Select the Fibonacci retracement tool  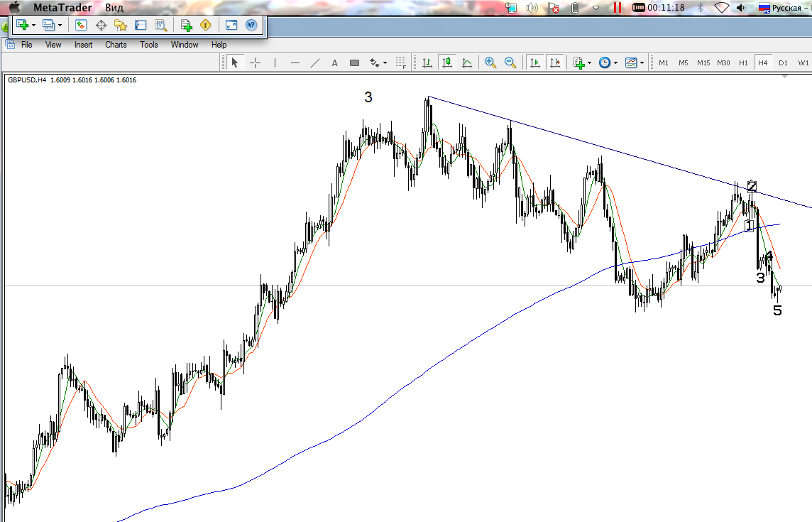[x=401, y=62]
